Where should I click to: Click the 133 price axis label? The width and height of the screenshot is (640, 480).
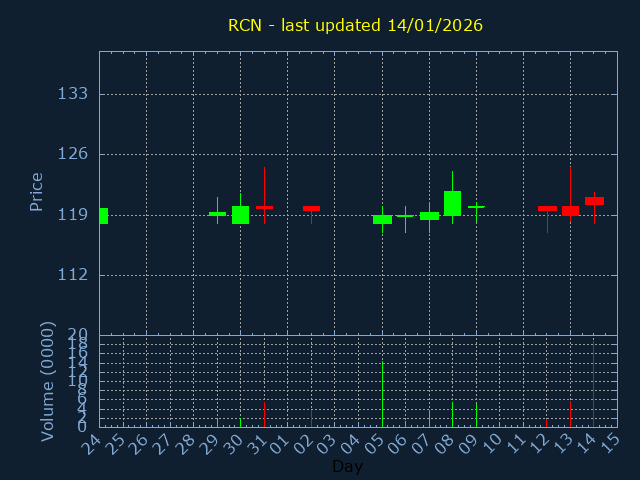point(73,94)
